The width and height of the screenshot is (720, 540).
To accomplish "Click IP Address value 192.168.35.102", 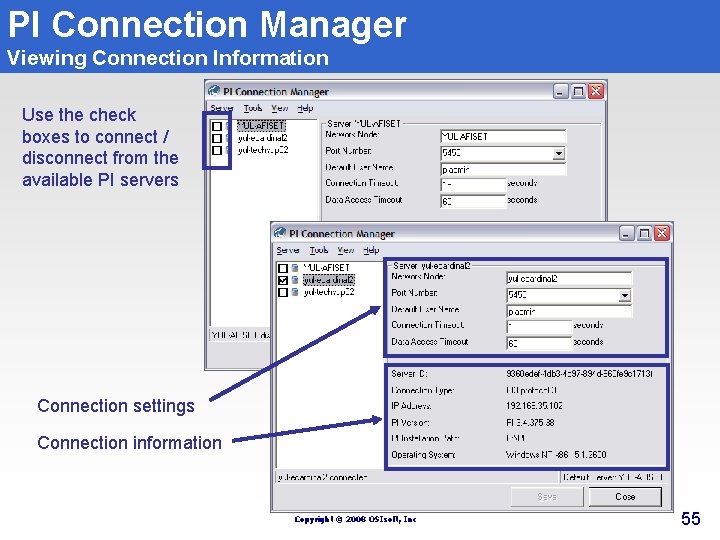I will pyautogui.click(x=534, y=406).
